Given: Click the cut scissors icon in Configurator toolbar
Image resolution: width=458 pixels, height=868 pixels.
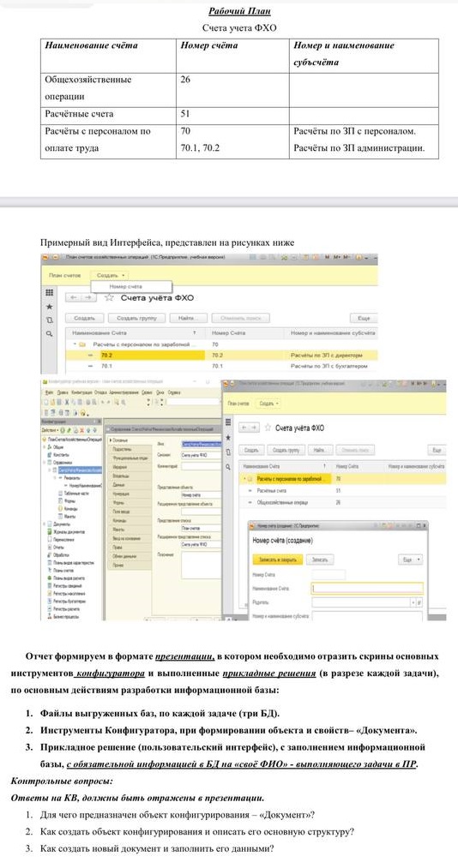Looking at the screenshot, I should 66,403.
